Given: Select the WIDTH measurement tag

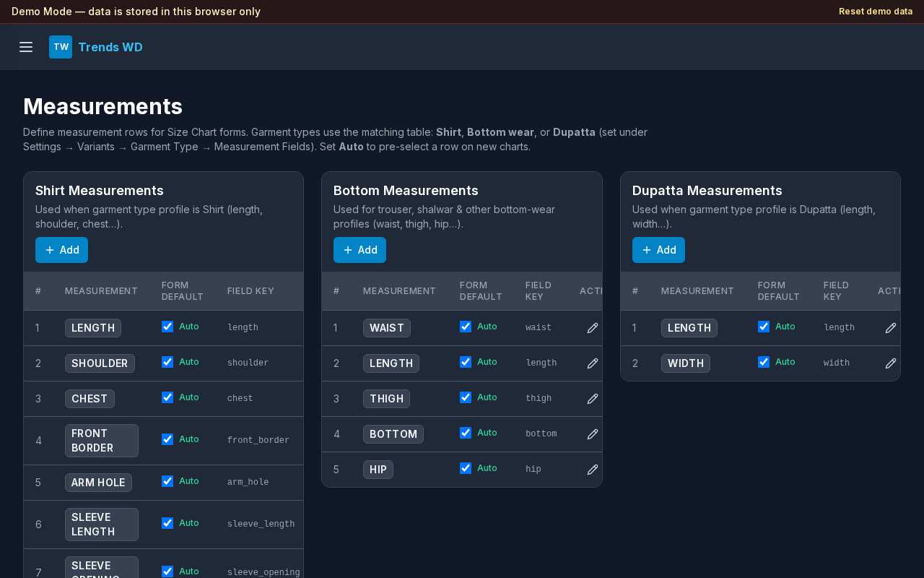Looking at the screenshot, I should click(x=686, y=363).
